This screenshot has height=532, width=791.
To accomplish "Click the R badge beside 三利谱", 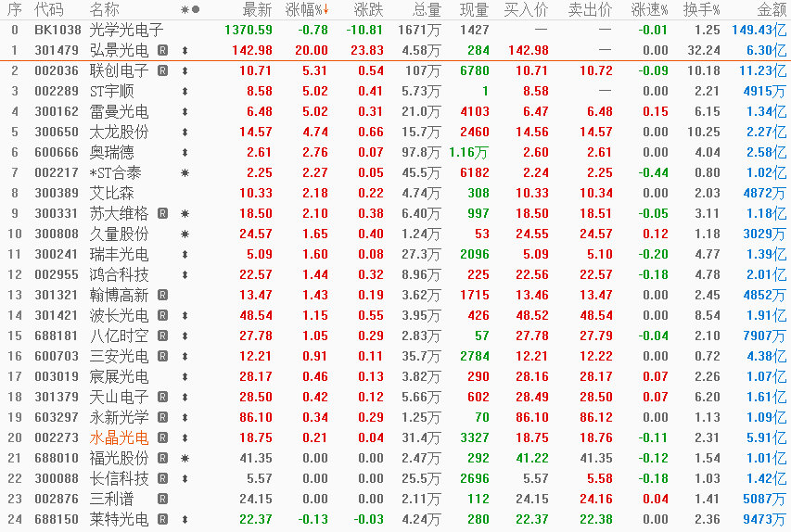I will [x=162, y=499].
